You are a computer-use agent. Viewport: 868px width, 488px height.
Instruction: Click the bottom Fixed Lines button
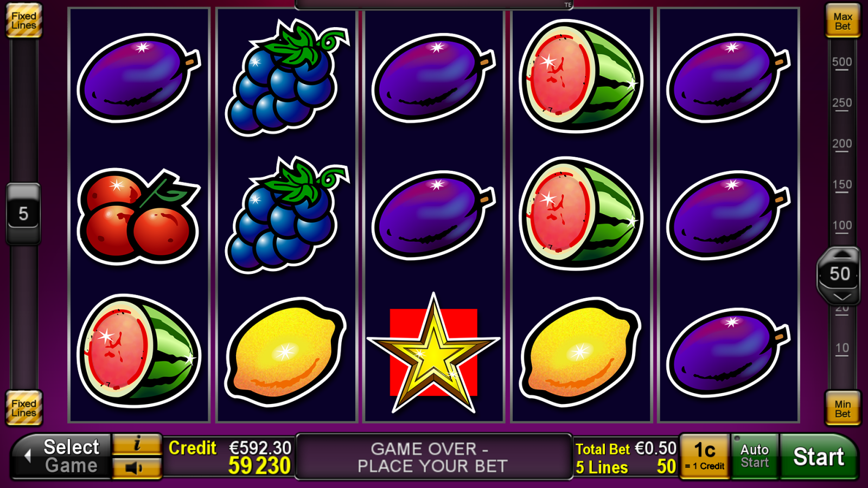(x=24, y=408)
